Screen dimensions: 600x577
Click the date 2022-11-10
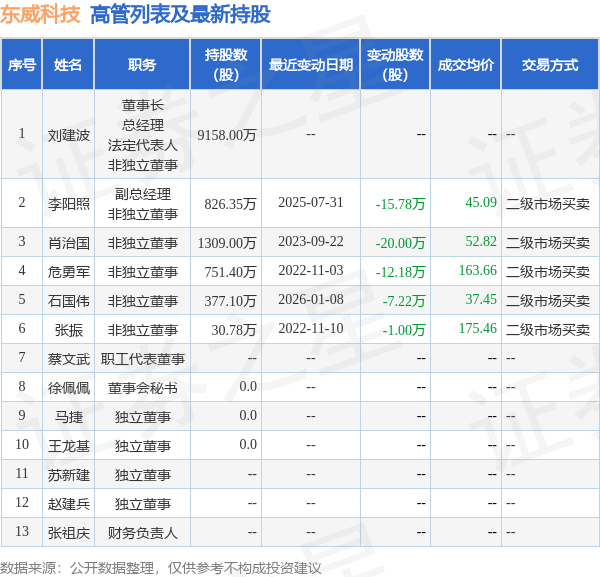point(311,329)
